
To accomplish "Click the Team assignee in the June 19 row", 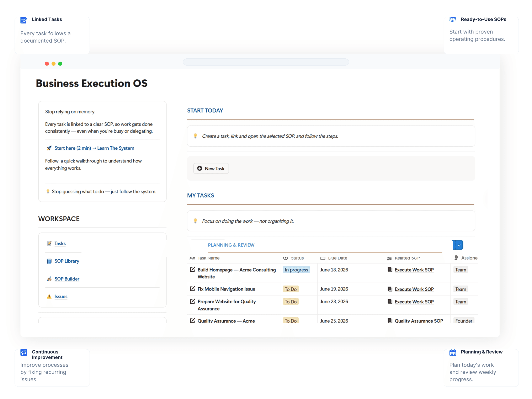I will 461,289.
